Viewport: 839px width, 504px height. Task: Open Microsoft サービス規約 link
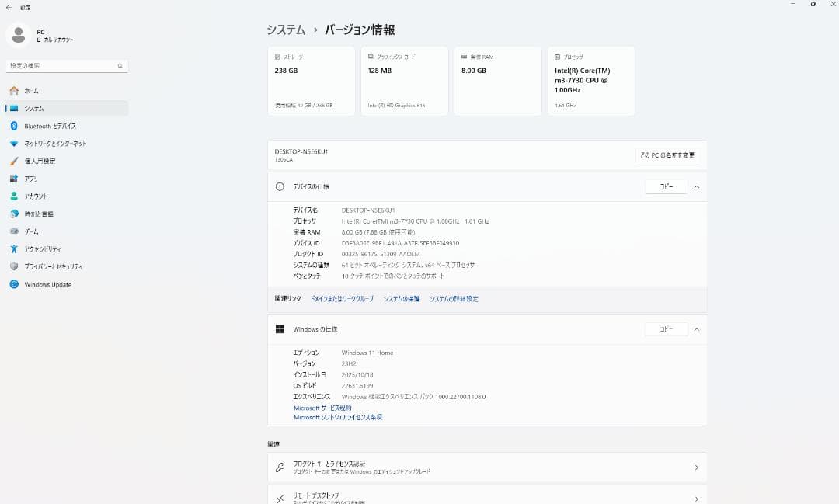click(x=322, y=408)
